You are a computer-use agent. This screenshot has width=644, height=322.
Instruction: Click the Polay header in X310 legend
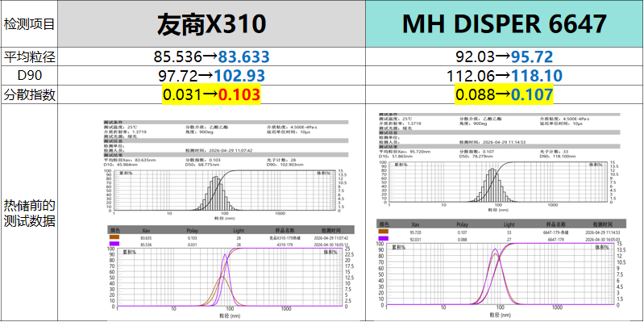(x=192, y=230)
